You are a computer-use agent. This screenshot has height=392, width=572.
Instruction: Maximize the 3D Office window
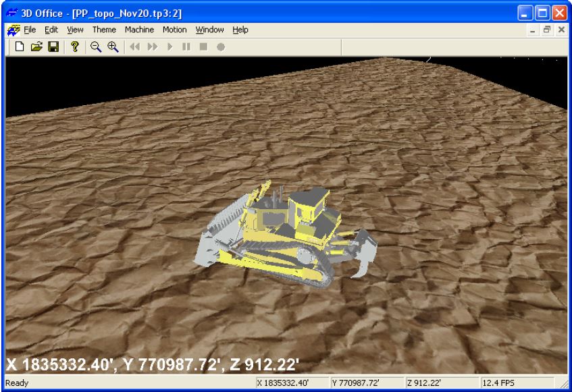[x=542, y=13]
